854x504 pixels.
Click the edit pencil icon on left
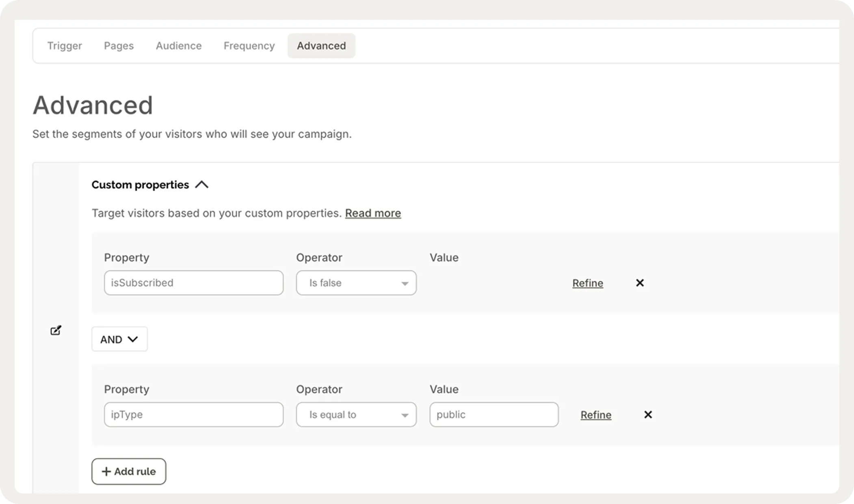[x=56, y=330]
